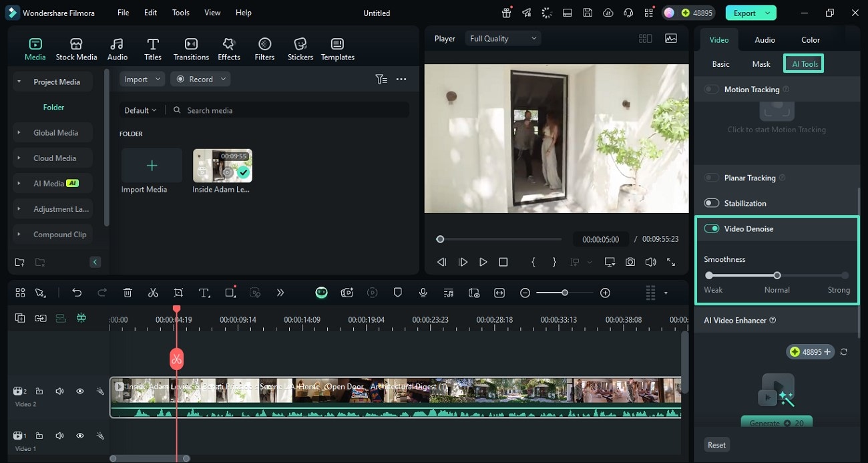Take a snapshot with camera icon

(630, 262)
